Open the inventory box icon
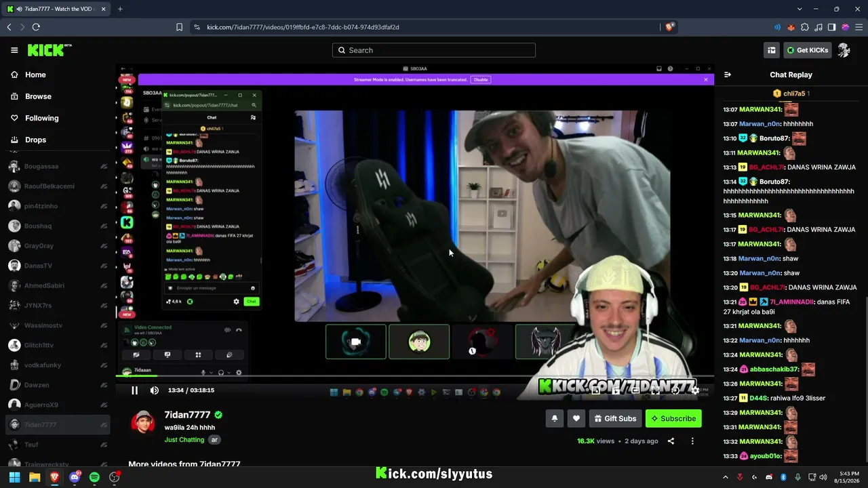The image size is (868, 488). 772,50
